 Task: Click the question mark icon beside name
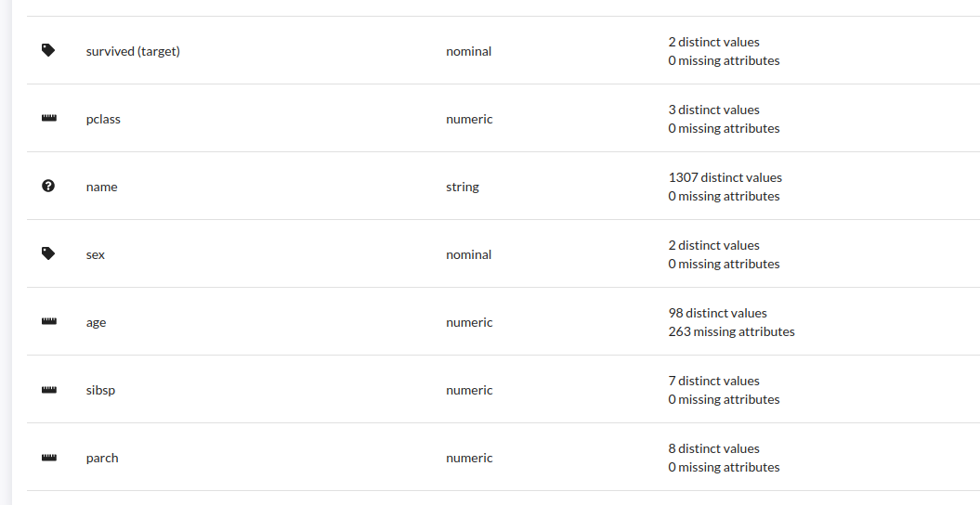(x=49, y=187)
